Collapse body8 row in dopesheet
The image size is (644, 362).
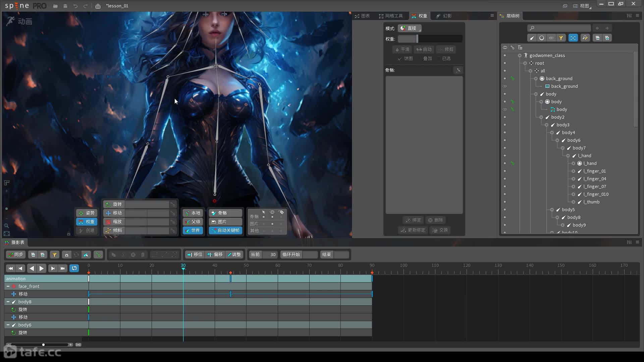click(8, 302)
